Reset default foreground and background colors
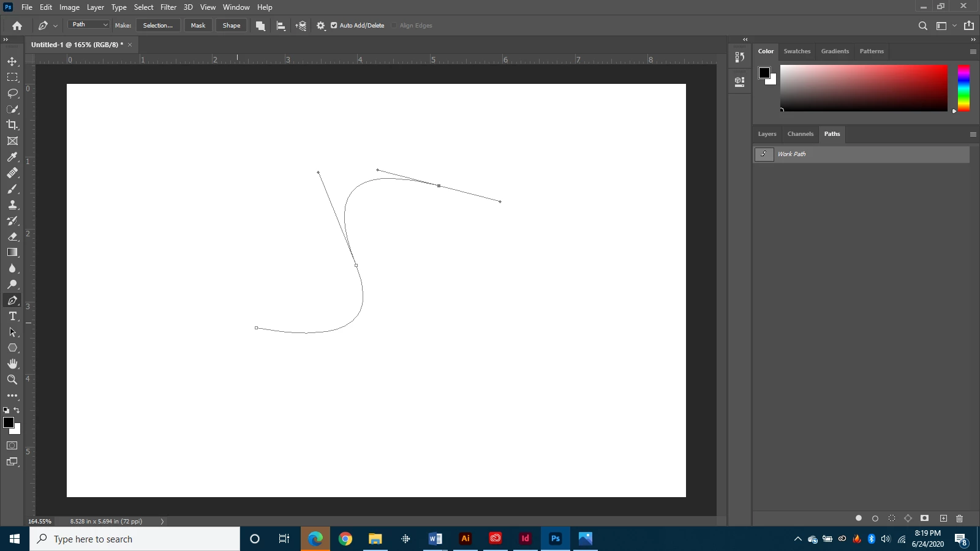 [6, 410]
